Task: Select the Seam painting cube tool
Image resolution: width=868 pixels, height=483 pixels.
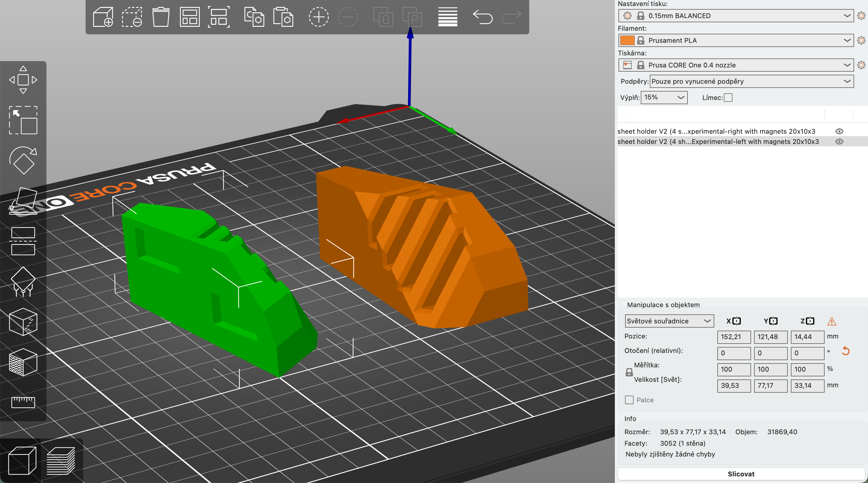Action: 23,322
